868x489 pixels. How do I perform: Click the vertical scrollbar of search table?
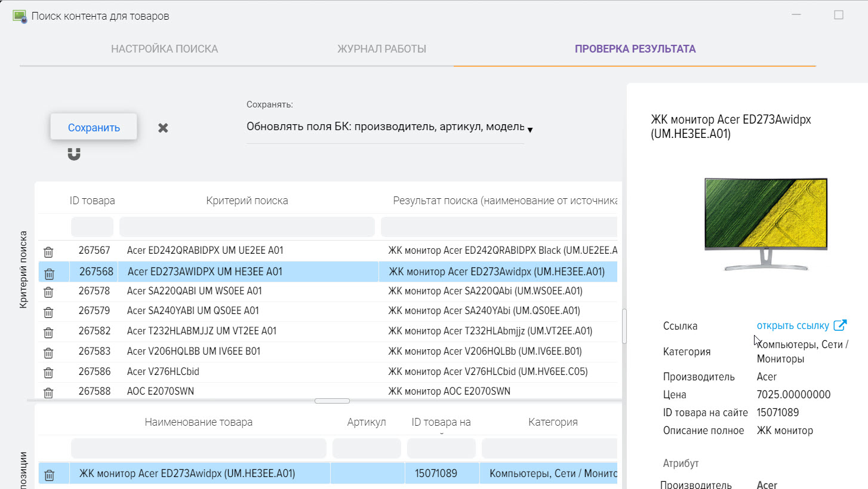coord(624,325)
